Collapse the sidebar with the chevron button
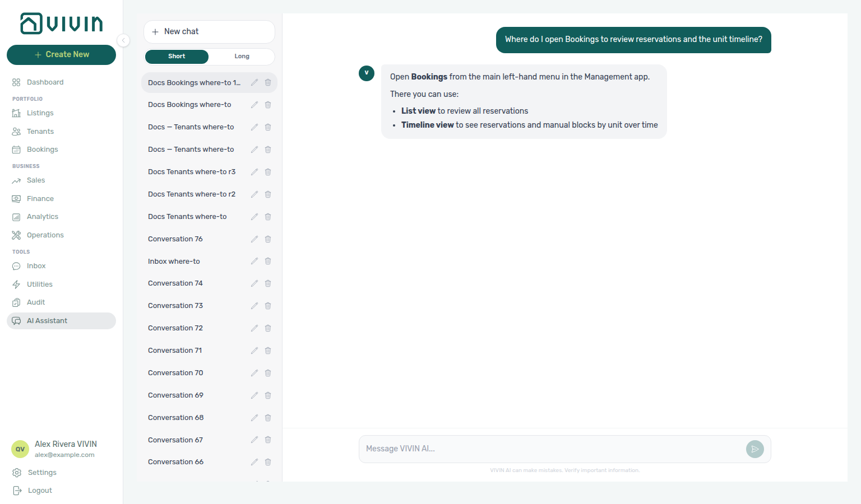The image size is (861, 504). 123,40
